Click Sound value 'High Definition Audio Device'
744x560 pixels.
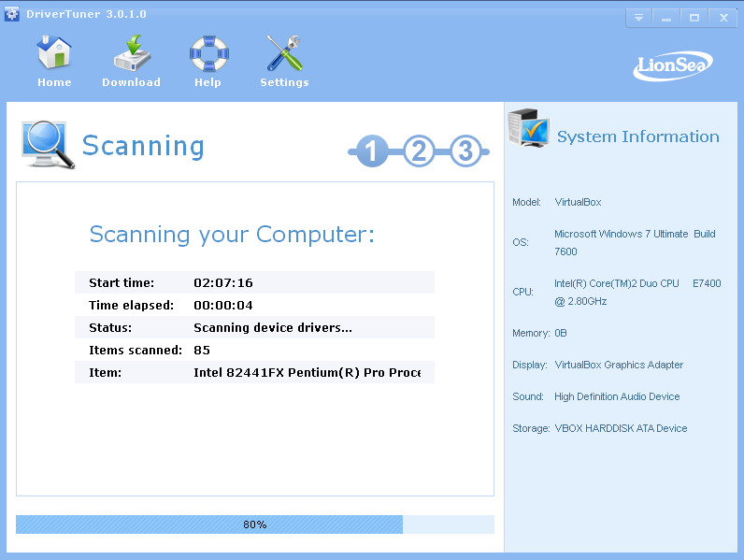pos(617,396)
